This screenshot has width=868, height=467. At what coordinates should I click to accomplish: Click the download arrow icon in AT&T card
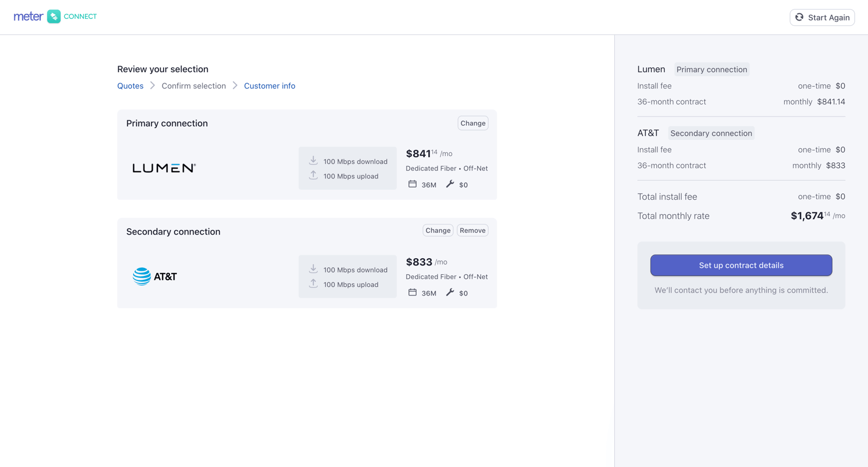point(313,269)
